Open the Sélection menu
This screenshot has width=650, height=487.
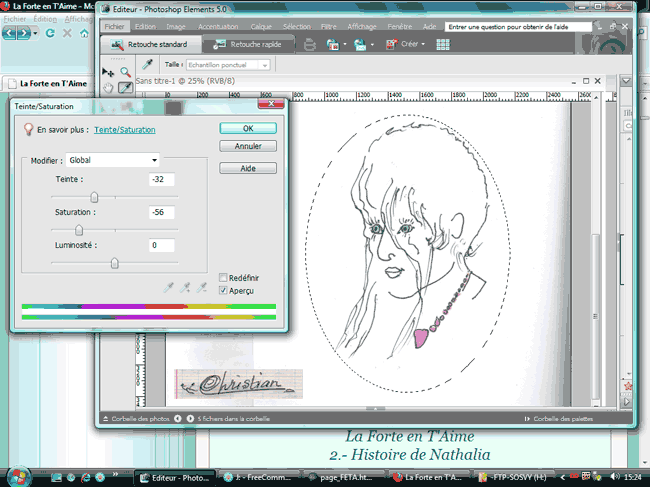(x=297, y=27)
